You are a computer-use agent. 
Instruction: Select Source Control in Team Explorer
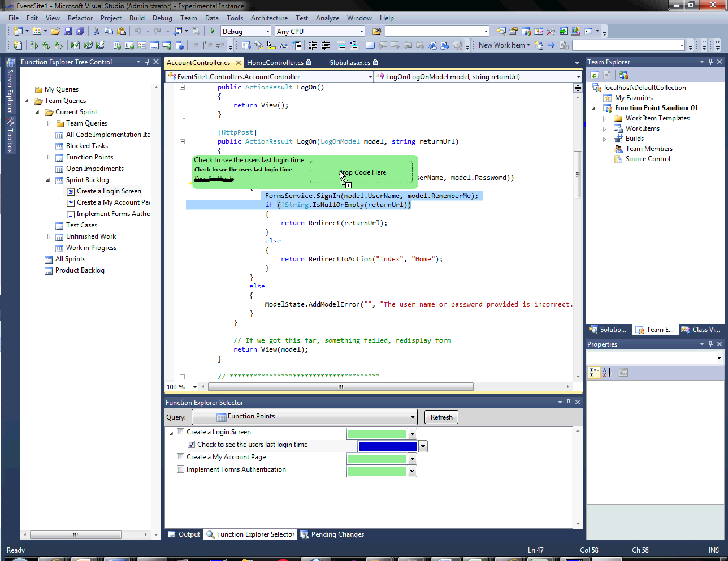point(648,159)
